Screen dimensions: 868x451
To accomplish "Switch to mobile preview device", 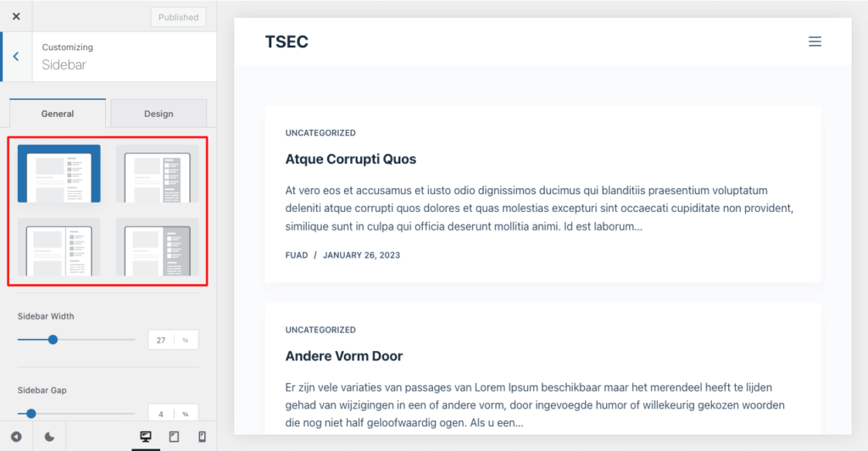I will point(202,437).
